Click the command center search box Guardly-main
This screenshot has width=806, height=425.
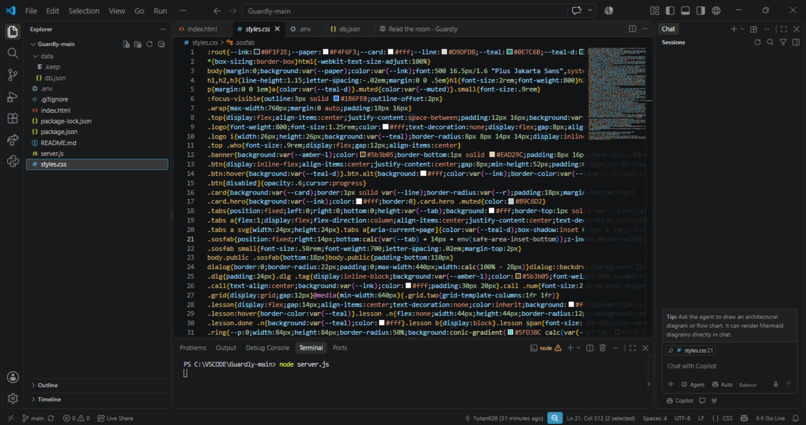point(404,11)
